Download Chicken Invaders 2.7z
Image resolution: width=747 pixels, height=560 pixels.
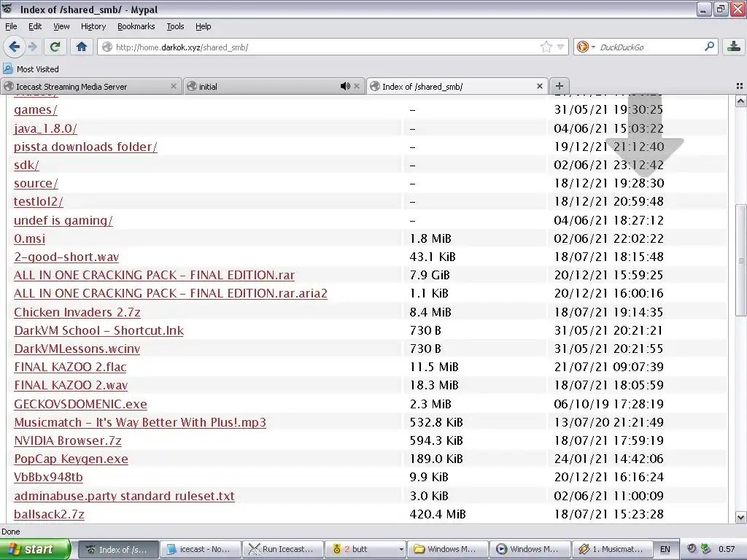tap(77, 312)
